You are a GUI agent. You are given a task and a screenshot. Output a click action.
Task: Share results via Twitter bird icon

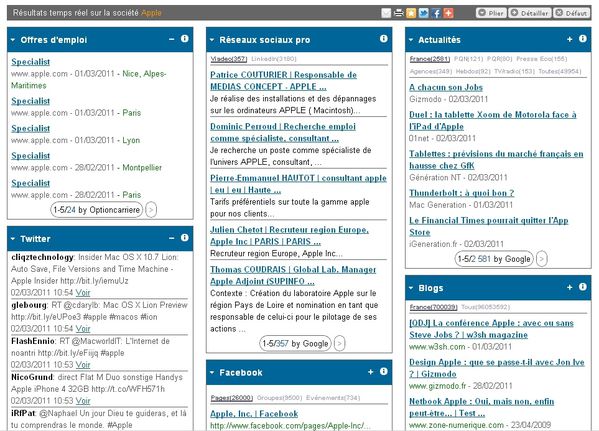point(423,13)
